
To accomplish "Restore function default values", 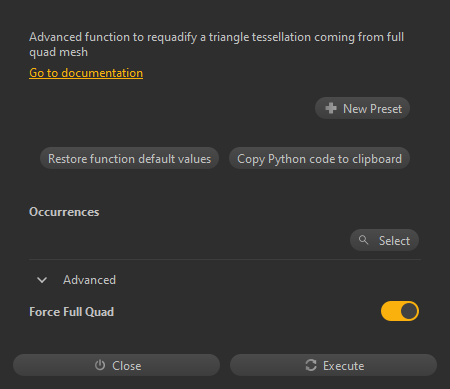I will point(129,158).
